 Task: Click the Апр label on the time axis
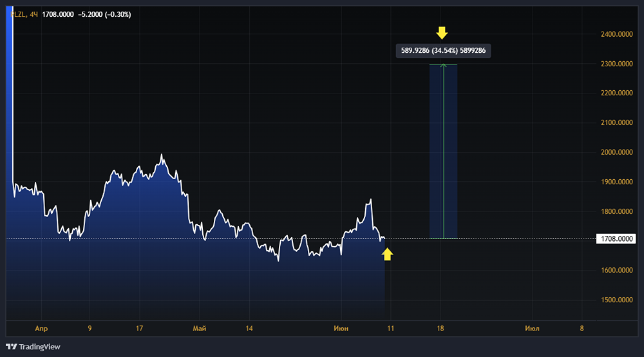click(x=41, y=329)
